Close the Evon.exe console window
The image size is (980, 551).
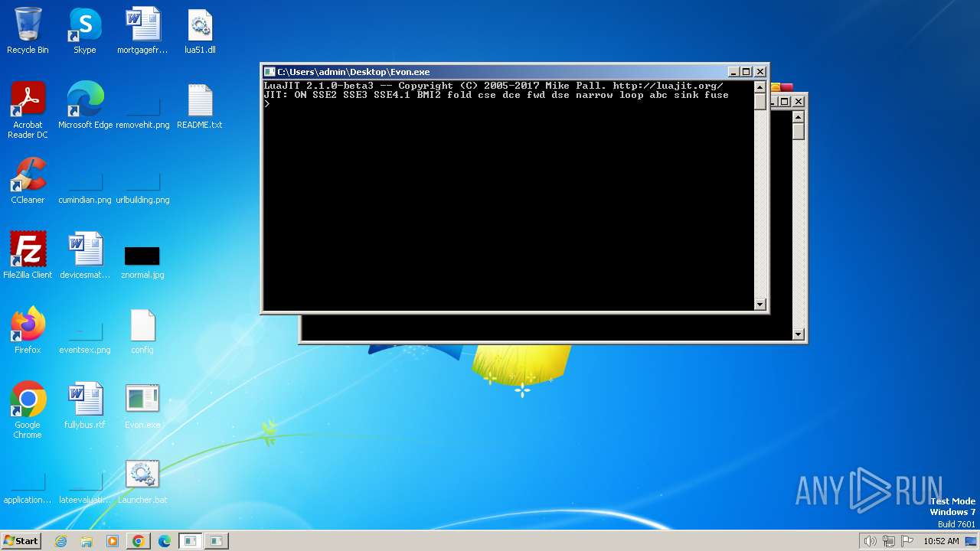[760, 71]
